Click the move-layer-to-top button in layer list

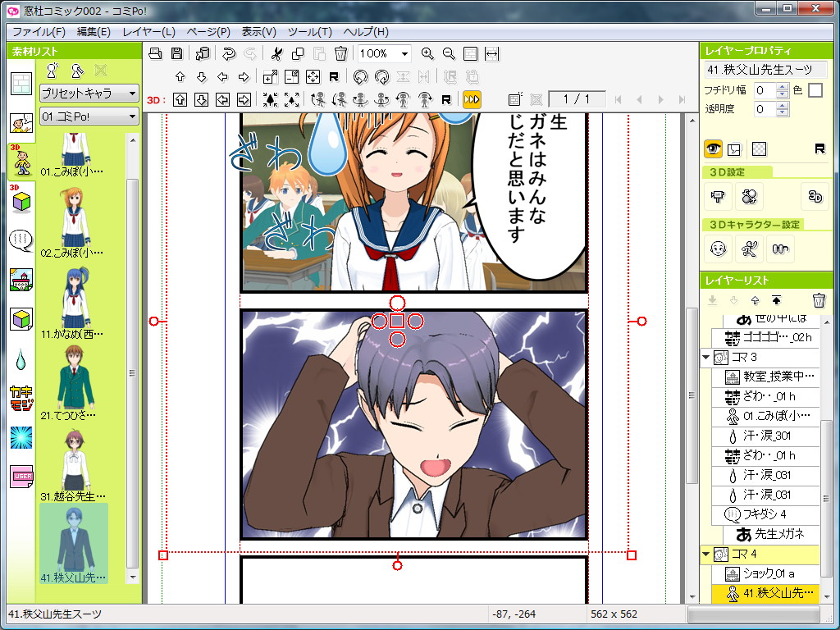776,300
